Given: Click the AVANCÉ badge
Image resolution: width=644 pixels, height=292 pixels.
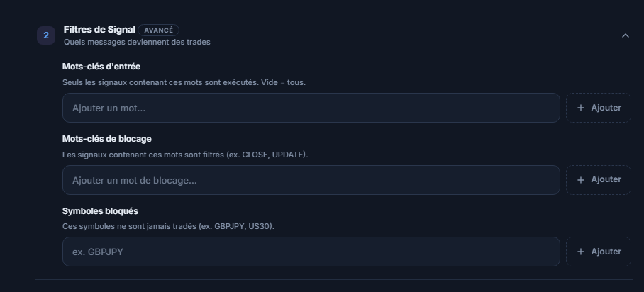Looking at the screenshot, I should pos(159,30).
